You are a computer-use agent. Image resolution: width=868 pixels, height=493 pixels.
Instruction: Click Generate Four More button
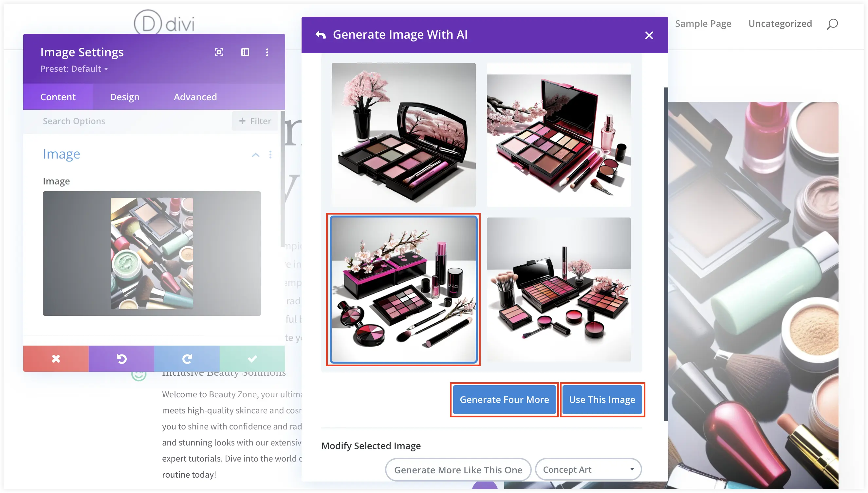(504, 399)
